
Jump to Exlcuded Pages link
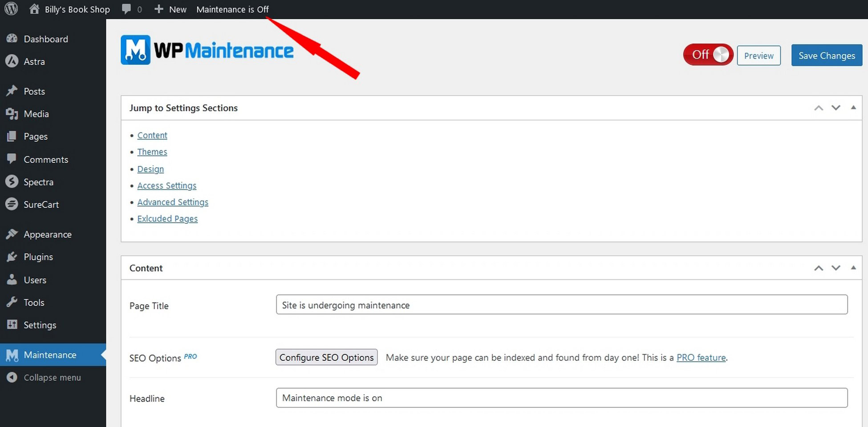(167, 218)
